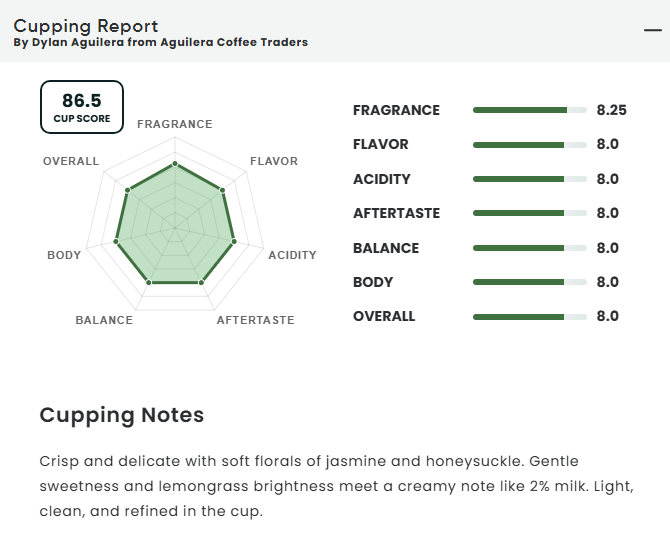Image resolution: width=670 pixels, height=537 pixels.
Task: Click the Cupping Notes heading
Action: (x=121, y=414)
